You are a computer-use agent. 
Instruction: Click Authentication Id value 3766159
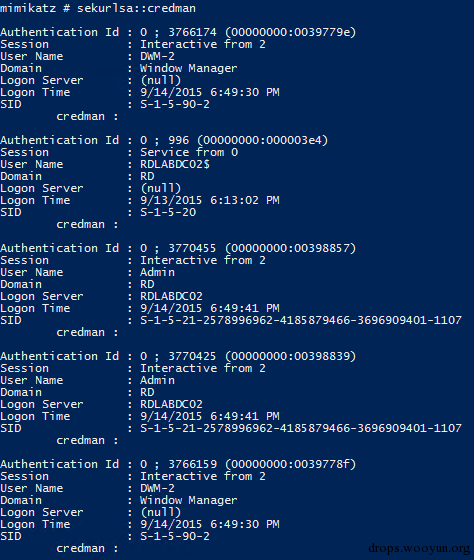193,464
